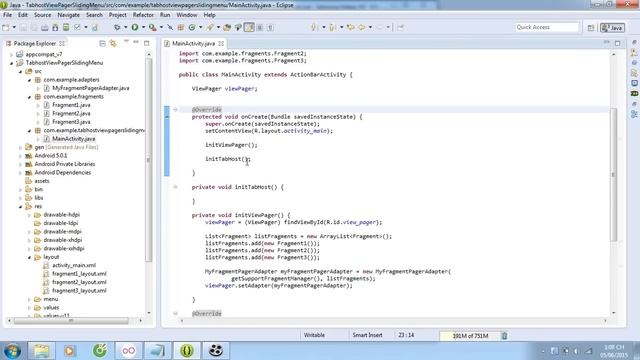Toggle Link with Editor in Package Explorer
Image resolution: width=640 pixels, height=360 pixels.
point(113,43)
